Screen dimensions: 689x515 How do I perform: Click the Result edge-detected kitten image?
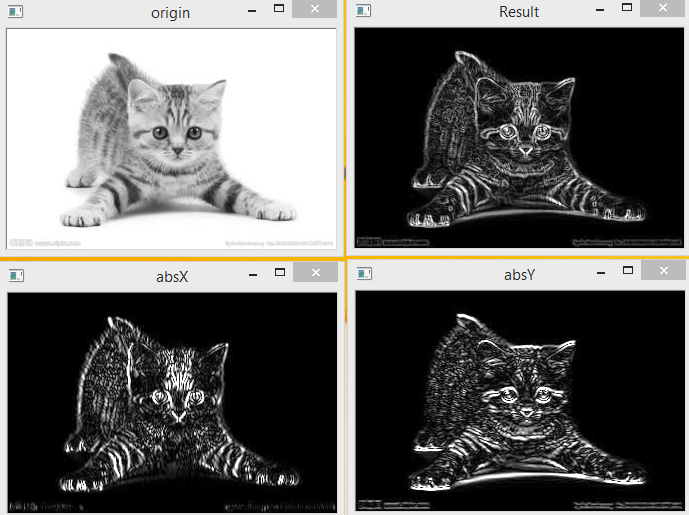coord(519,138)
